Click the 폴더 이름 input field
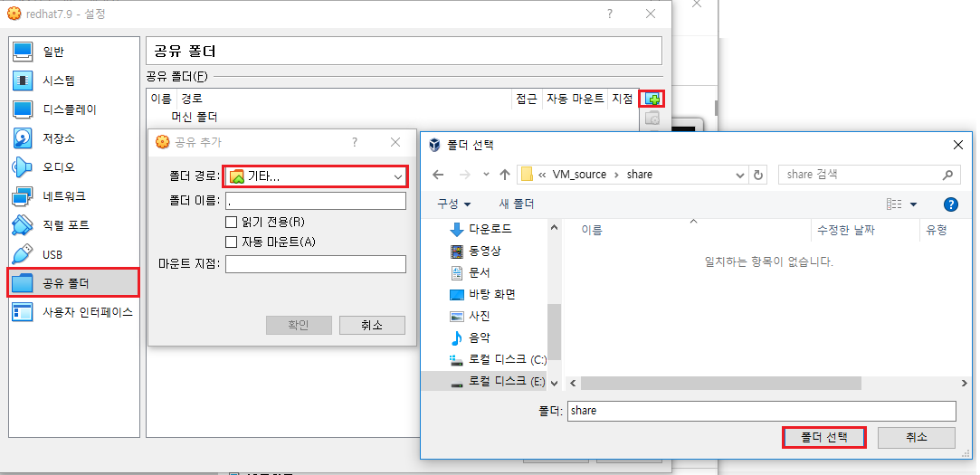This screenshot has width=980, height=475. [316, 201]
